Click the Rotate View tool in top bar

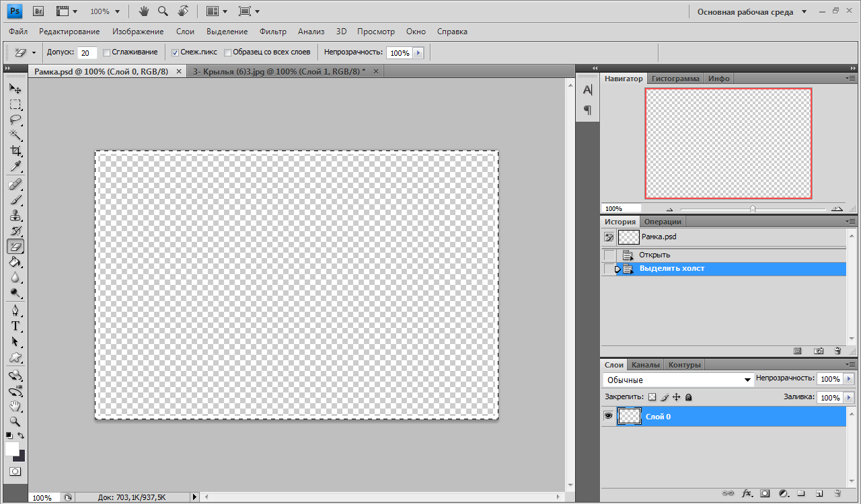pos(182,11)
